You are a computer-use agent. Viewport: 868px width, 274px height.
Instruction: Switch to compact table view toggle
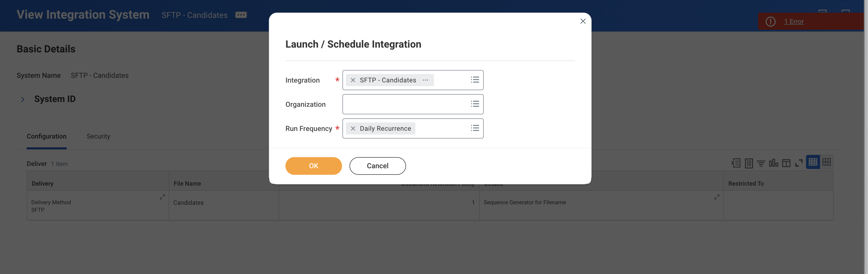coord(813,162)
